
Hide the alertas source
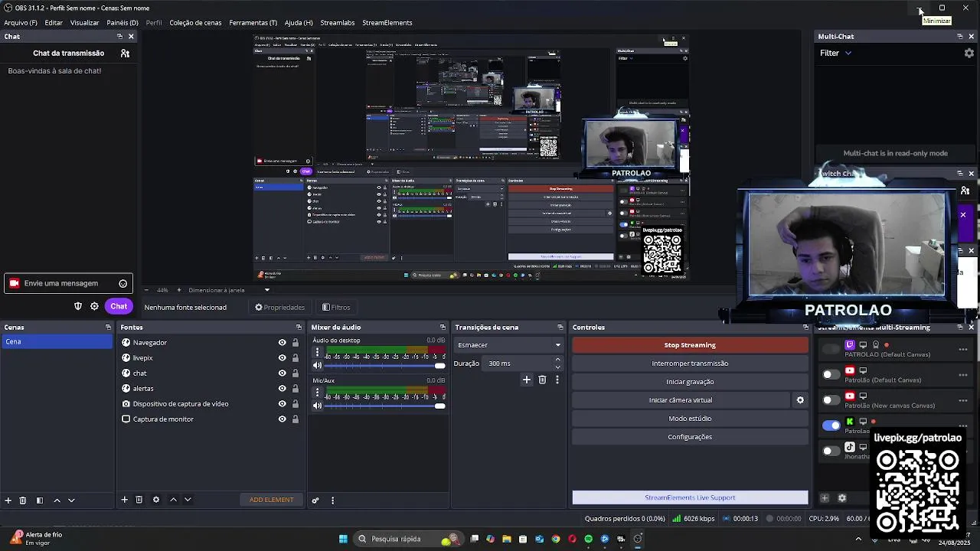point(282,389)
